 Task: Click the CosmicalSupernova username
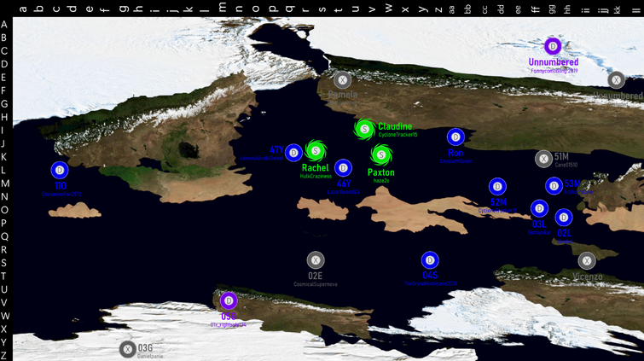(315, 284)
